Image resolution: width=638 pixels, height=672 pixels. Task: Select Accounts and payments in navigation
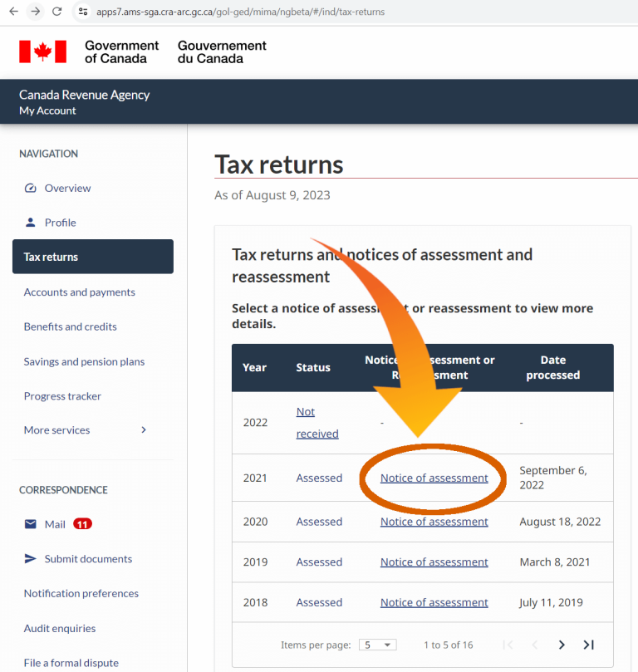[80, 292]
